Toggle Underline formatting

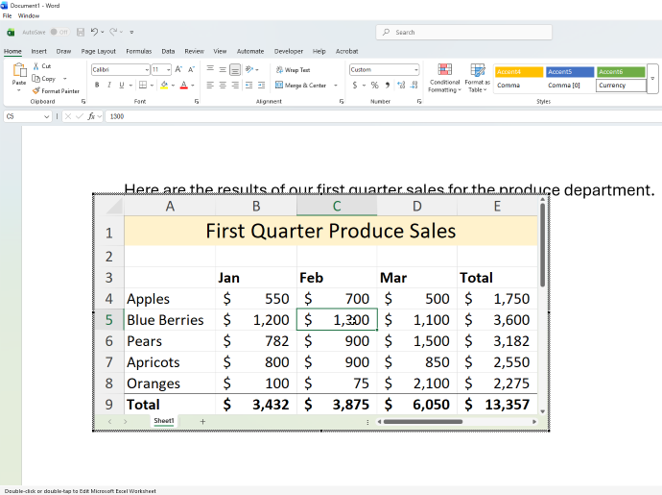122,85
